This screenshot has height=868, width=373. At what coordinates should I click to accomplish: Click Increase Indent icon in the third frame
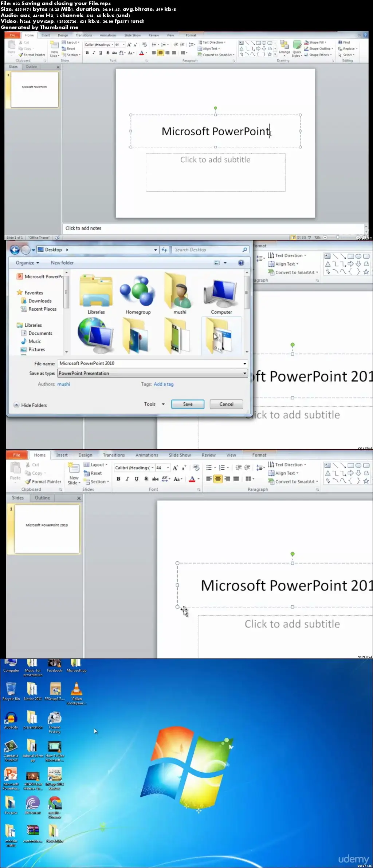(247, 467)
